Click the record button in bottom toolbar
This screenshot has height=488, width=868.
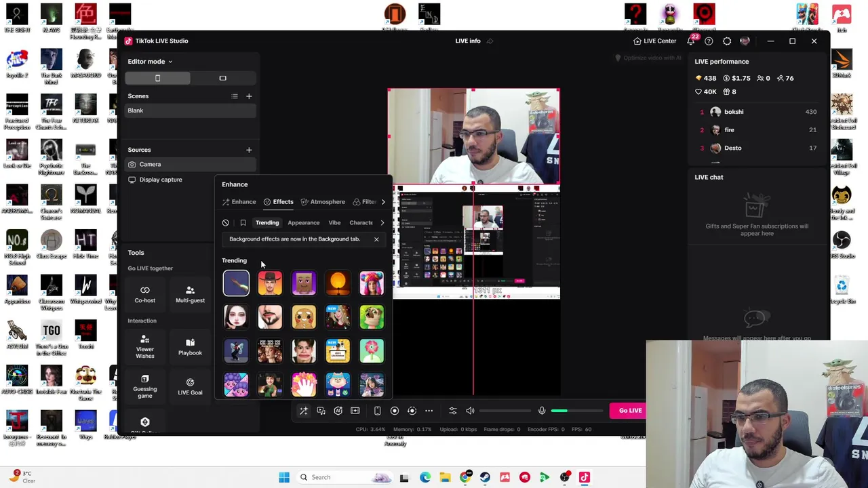(x=395, y=411)
